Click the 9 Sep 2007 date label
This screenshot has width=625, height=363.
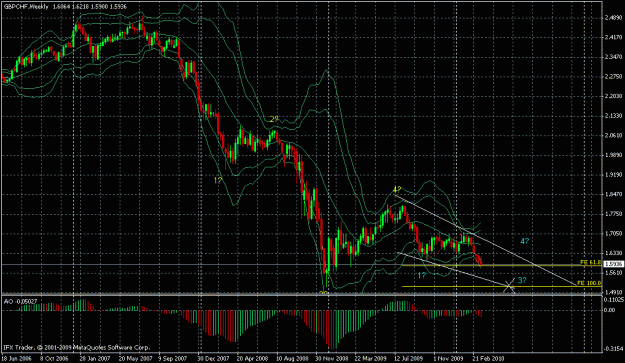172,358
